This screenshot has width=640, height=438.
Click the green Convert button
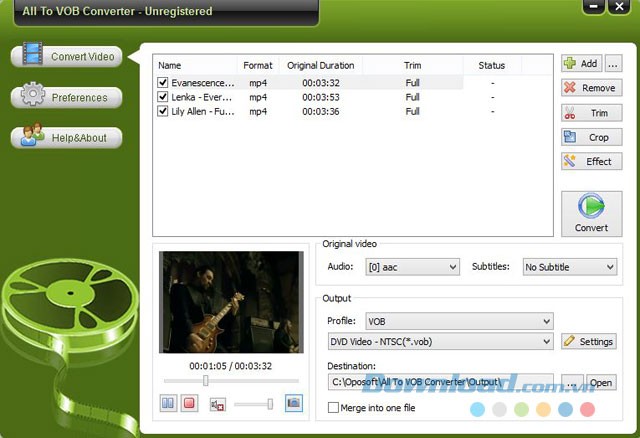pos(591,213)
